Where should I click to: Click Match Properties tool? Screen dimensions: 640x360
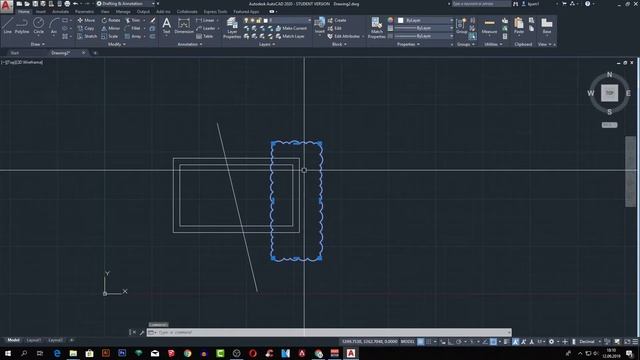click(376, 28)
